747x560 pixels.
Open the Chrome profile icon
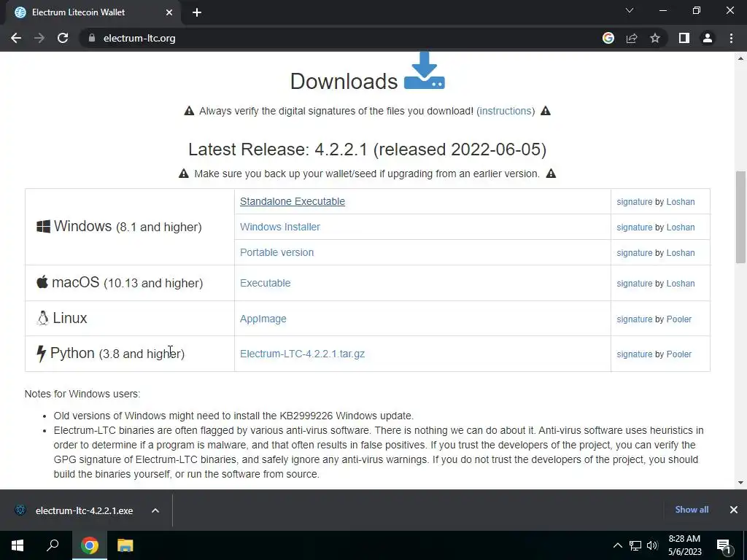708,38
